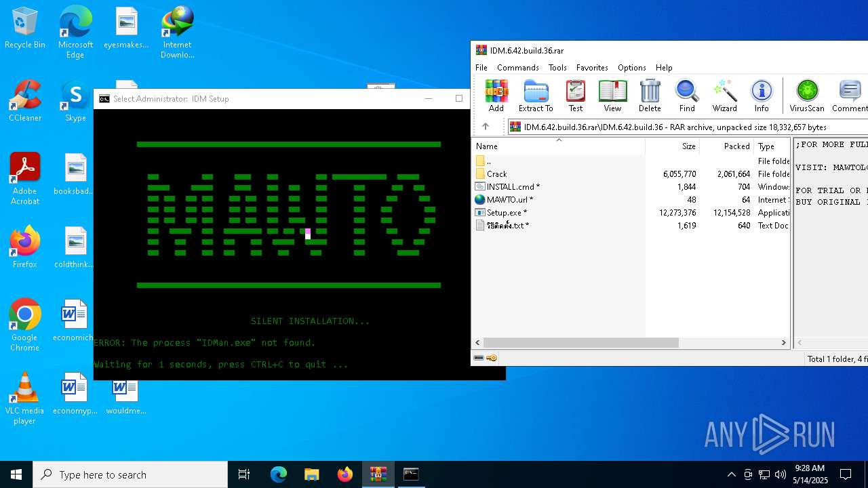Viewport: 868px width, 488px height.
Task: Run the VirusScan toolbar icon
Action: click(807, 96)
